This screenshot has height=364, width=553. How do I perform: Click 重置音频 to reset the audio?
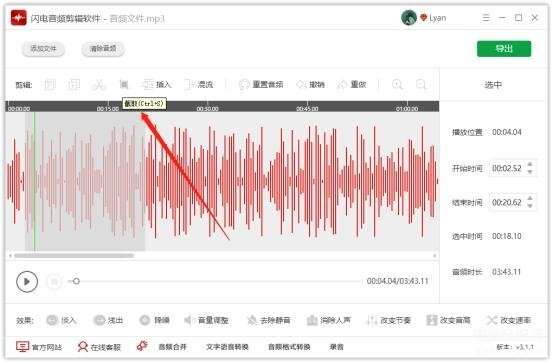pos(261,85)
